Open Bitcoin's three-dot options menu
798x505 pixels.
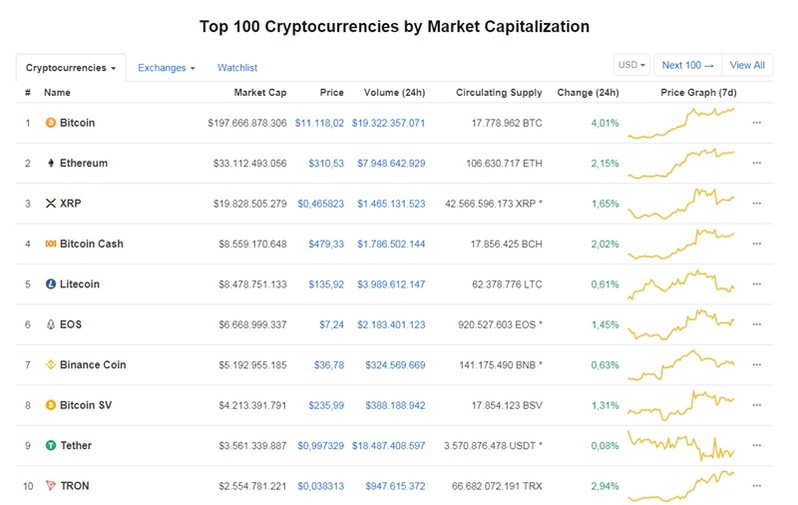757,123
